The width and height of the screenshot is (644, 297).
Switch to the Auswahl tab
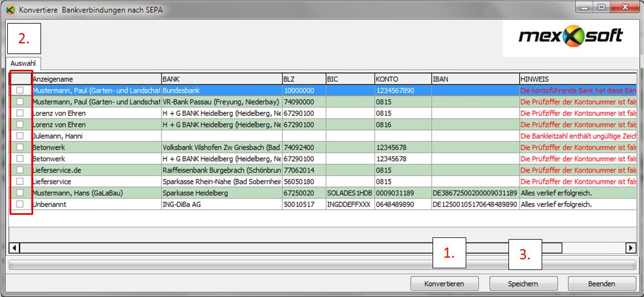point(23,63)
